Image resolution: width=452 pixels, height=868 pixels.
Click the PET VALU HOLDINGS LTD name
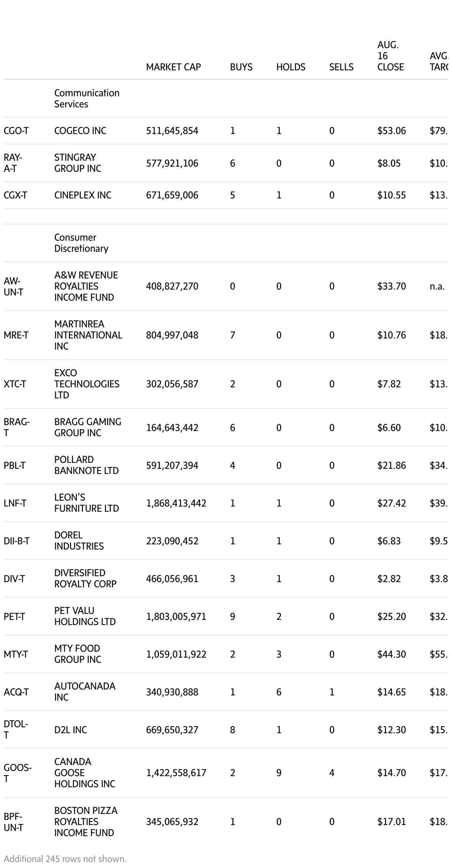coord(85,616)
